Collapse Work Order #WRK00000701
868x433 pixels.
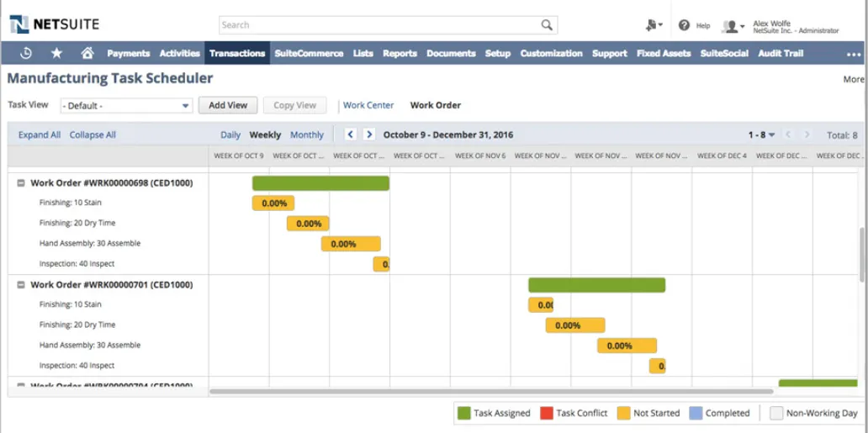[21, 285]
